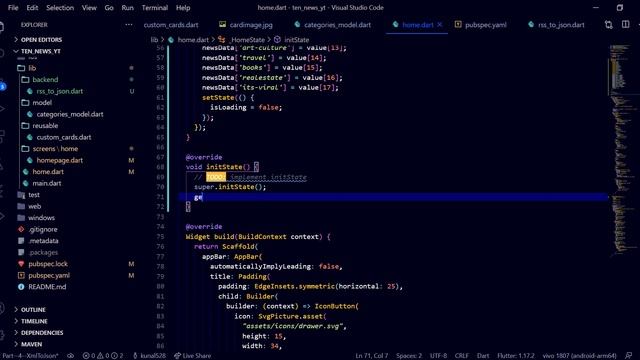
Task: Open the Selection menu
Action: click(x=60, y=8)
